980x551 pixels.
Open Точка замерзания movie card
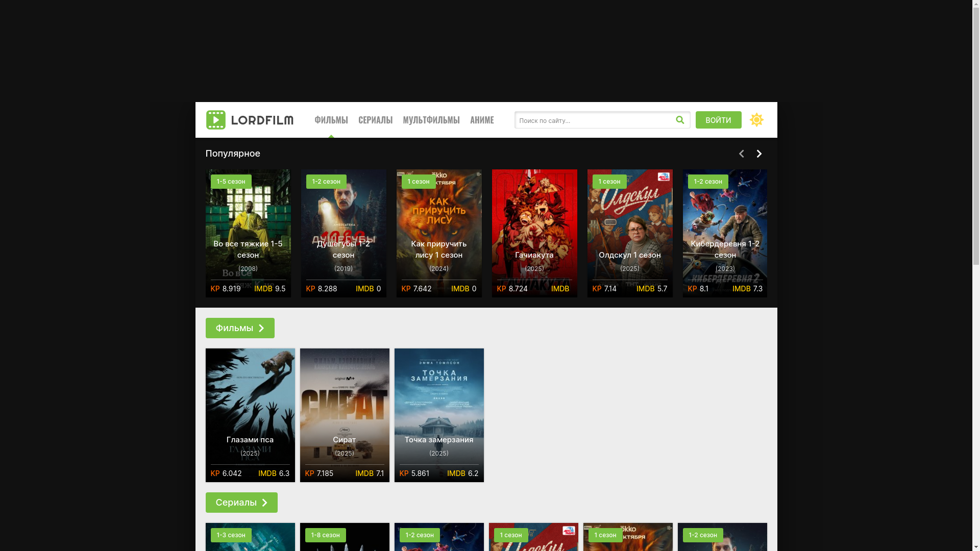tap(439, 415)
